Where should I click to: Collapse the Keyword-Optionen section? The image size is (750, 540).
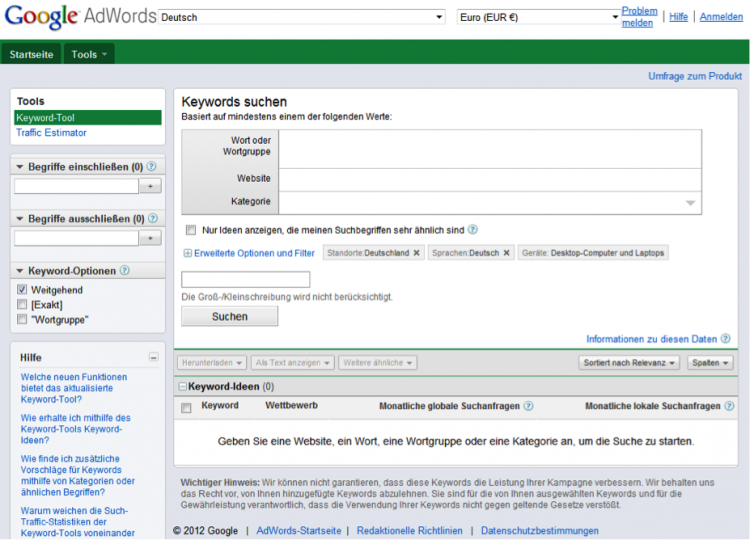pos(20,271)
